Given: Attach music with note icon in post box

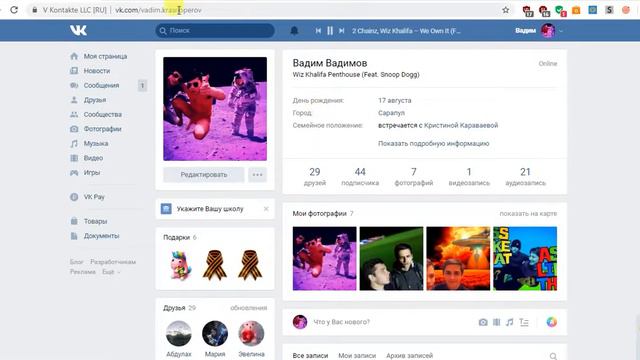Looking at the screenshot, I should 509,322.
